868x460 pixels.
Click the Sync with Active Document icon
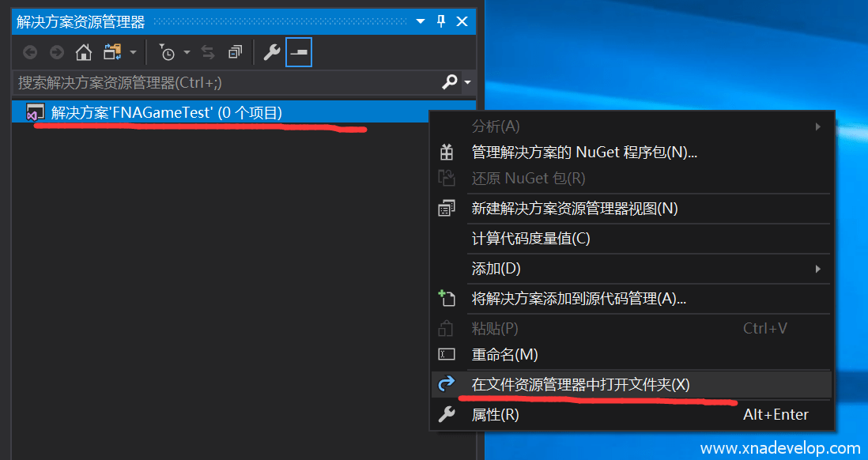coord(207,52)
